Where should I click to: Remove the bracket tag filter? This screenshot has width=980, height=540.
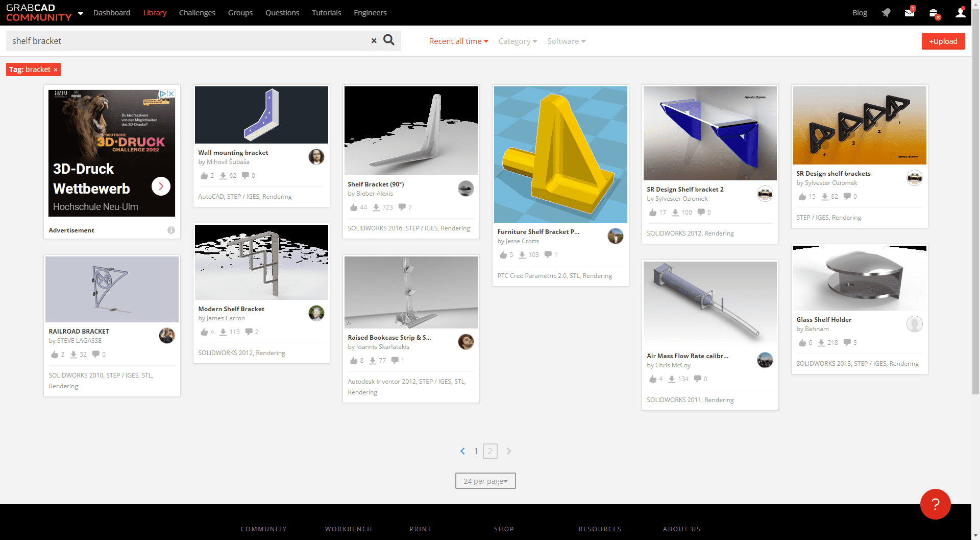tap(56, 70)
